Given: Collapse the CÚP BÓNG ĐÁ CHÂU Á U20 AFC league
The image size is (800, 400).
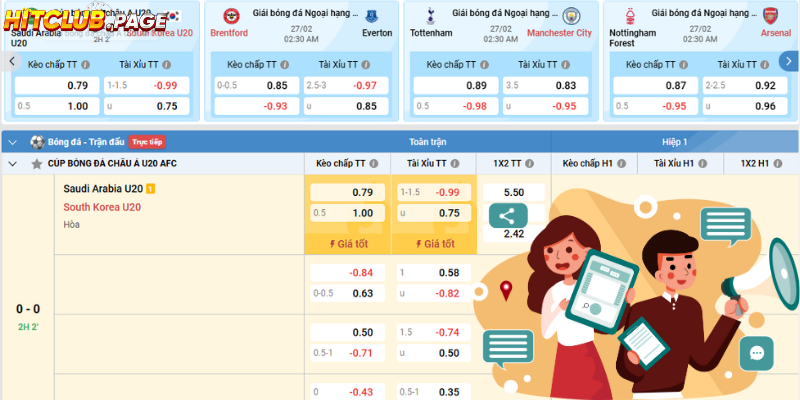Looking at the screenshot, I should pyautogui.click(x=13, y=163).
